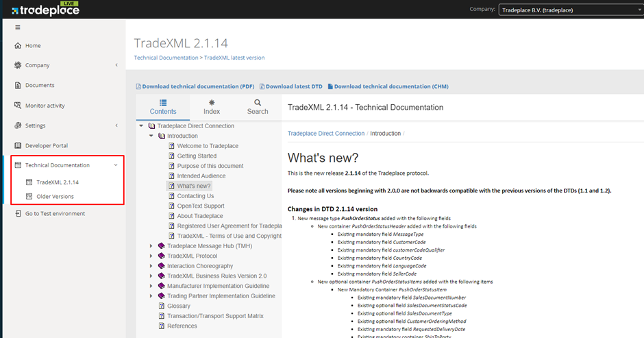
Task: Click the Tradeplace logo
Action: click(45, 10)
